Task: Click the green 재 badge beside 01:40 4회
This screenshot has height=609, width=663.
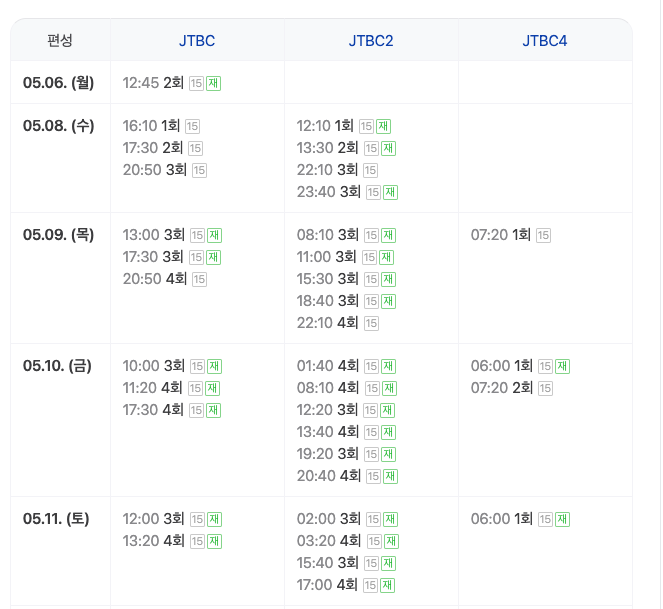Action: pyautogui.click(x=388, y=367)
